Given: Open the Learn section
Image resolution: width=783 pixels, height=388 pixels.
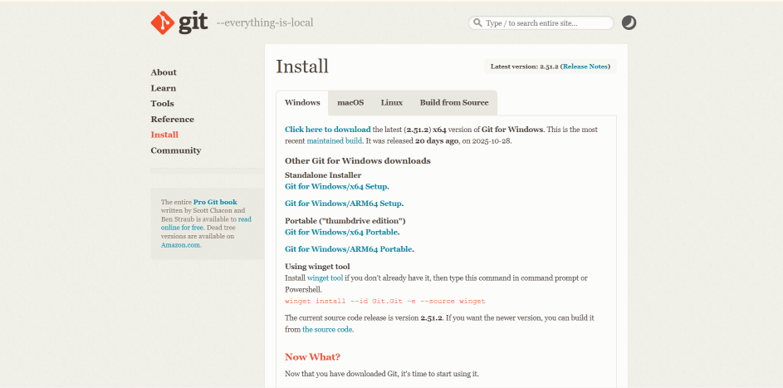Looking at the screenshot, I should click(163, 88).
